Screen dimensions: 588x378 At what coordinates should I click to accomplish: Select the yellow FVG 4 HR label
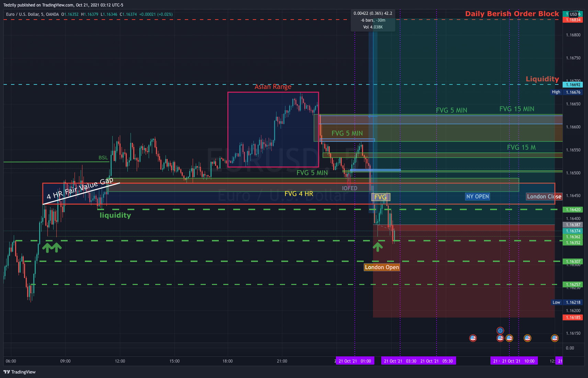coord(299,194)
